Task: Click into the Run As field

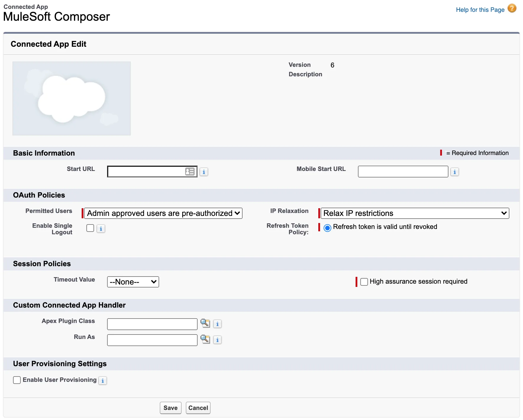Action: coord(152,340)
